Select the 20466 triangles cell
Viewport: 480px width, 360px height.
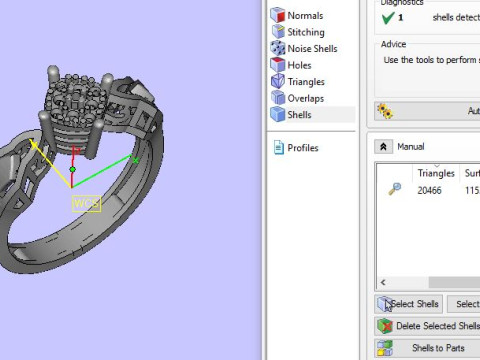coord(429,190)
